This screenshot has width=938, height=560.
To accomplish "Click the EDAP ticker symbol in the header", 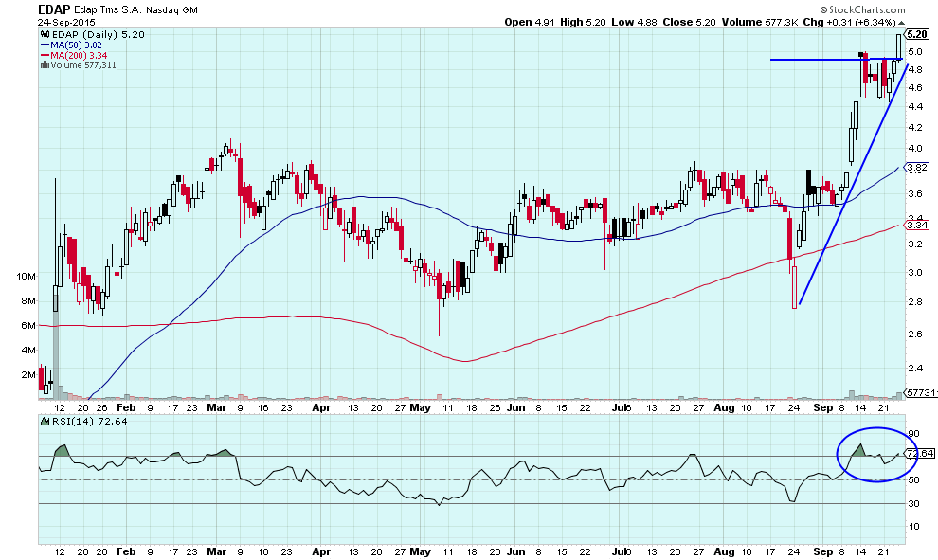I will (x=54, y=9).
